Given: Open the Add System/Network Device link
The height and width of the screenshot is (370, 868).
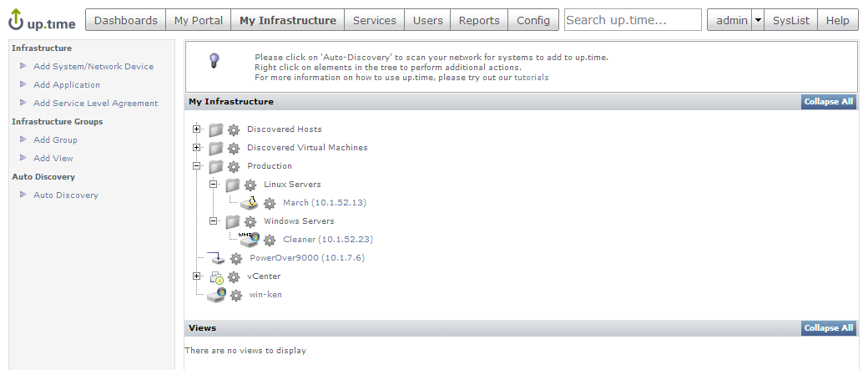Looking at the screenshot, I should pos(93,66).
